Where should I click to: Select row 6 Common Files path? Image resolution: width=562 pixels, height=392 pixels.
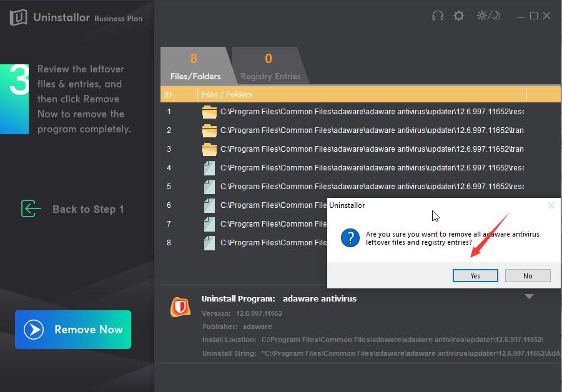point(274,205)
